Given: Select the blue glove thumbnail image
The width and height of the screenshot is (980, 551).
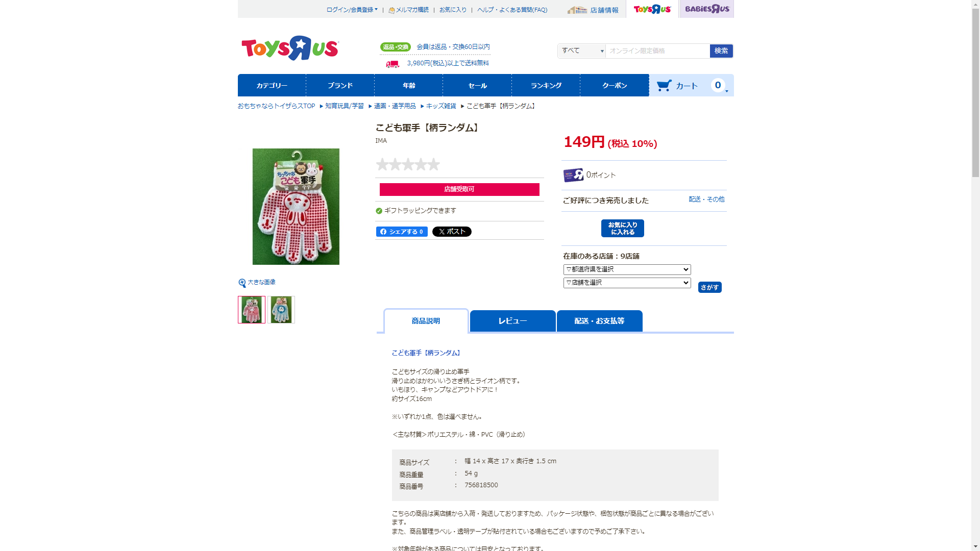Looking at the screenshot, I should pos(281,310).
